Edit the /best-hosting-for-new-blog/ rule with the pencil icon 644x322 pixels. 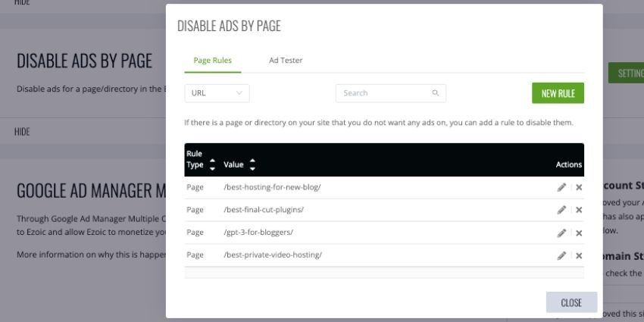click(561, 187)
